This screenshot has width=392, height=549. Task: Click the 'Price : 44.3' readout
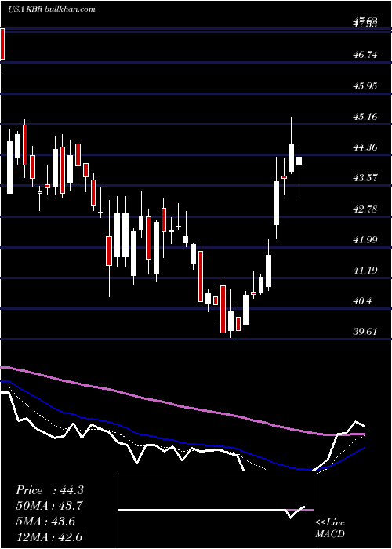(x=49, y=490)
